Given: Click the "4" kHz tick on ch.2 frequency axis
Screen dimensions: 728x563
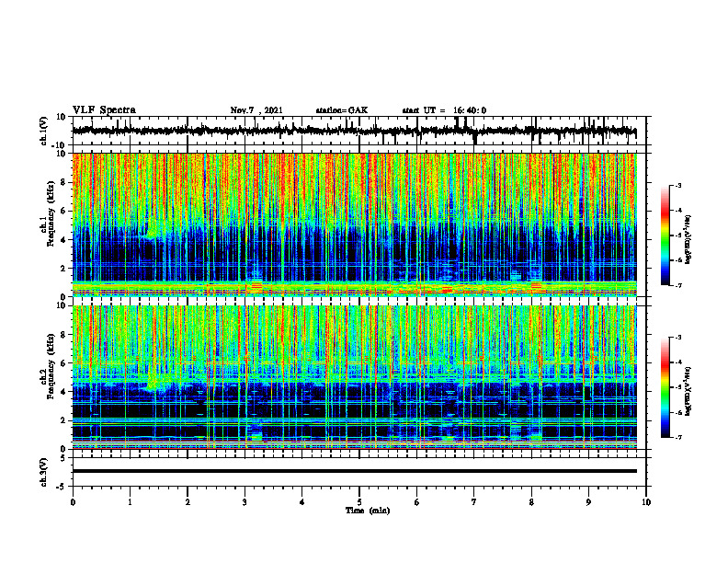Looking at the screenshot, I should (63, 392).
